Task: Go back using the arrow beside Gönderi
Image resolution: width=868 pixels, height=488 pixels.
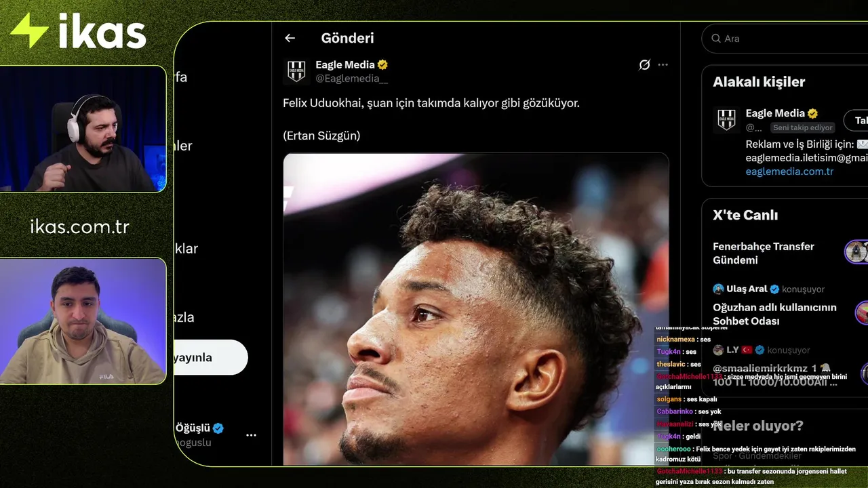Action: (290, 39)
